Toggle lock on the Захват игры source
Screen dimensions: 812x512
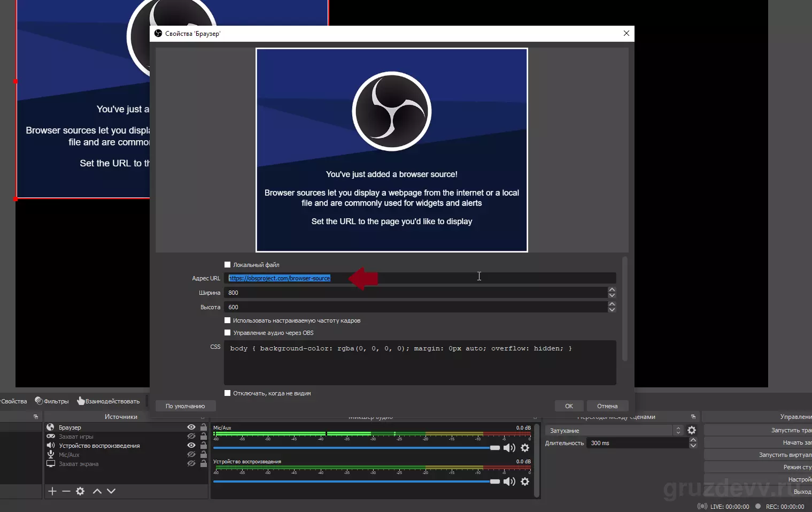pyautogui.click(x=203, y=436)
